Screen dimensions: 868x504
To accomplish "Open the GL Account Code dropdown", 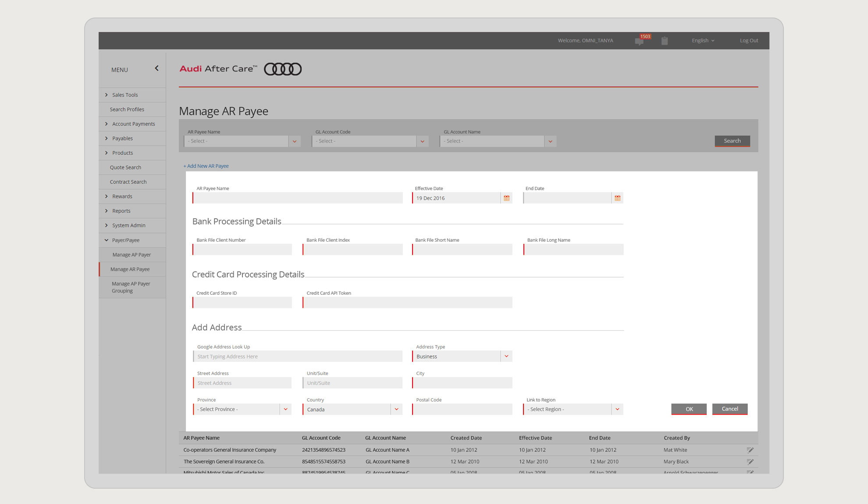I will (370, 141).
